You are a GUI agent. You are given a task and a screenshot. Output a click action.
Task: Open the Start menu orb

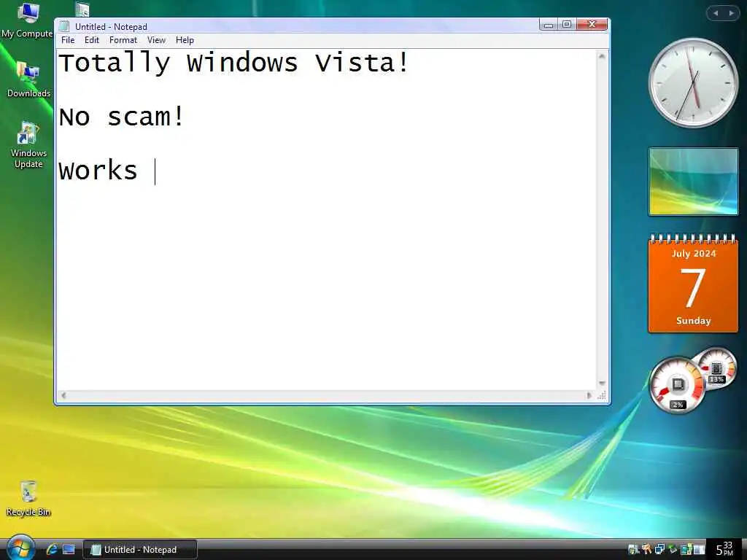20,547
